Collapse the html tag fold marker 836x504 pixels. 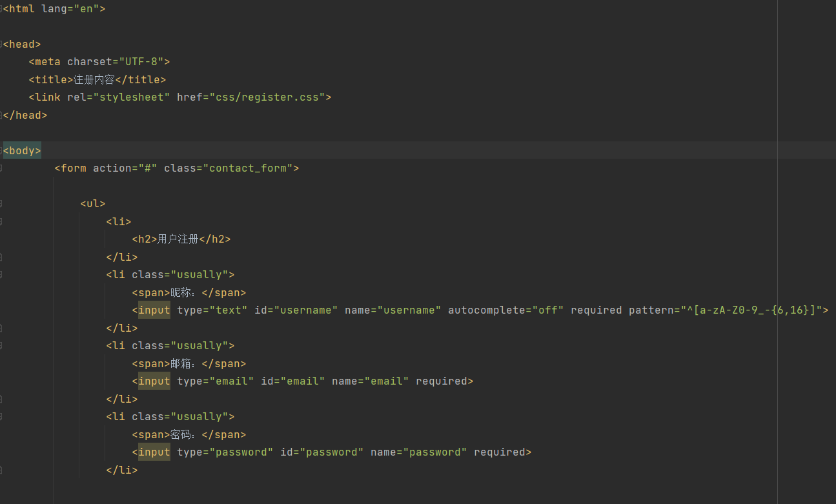pyautogui.click(x=1, y=9)
